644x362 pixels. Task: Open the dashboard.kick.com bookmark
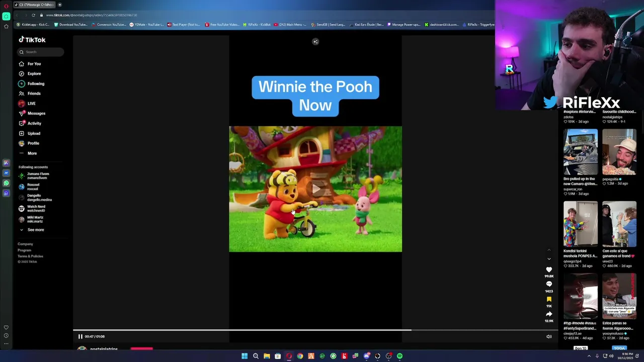pos(442,25)
